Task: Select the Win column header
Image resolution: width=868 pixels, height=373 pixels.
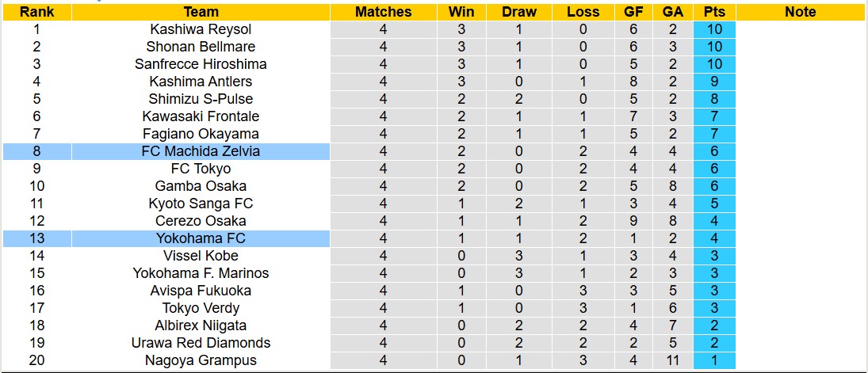Action: point(461,12)
